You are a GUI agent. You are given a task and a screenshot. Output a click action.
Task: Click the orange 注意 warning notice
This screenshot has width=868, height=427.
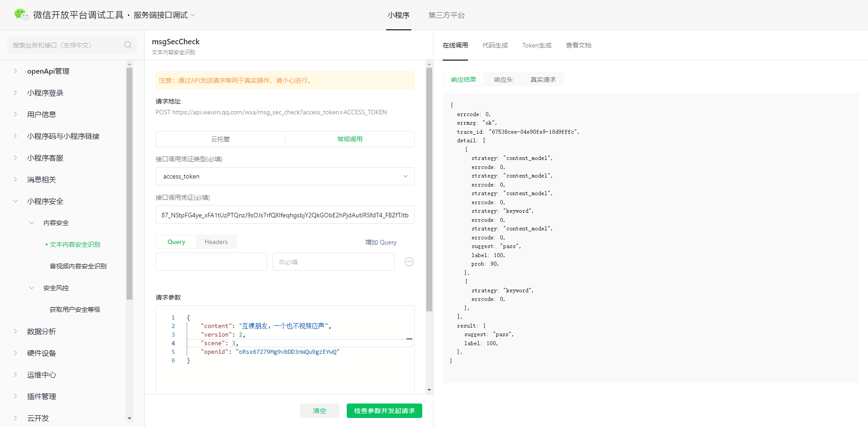click(x=285, y=80)
